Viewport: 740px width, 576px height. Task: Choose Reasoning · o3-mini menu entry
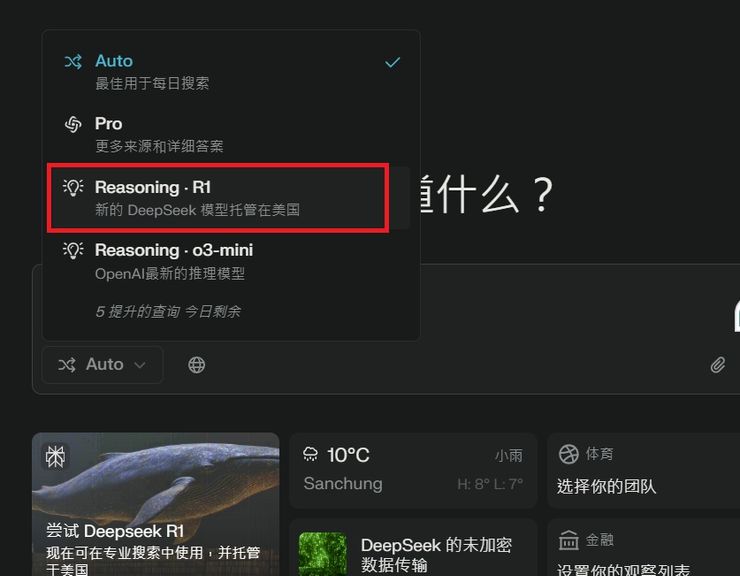(231, 261)
